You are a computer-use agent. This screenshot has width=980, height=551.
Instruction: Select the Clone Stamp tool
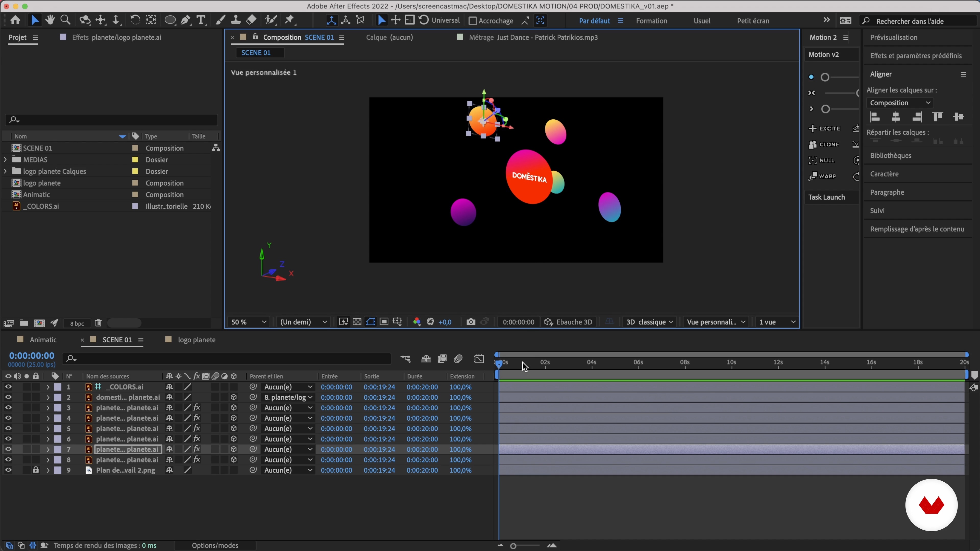[236, 20]
